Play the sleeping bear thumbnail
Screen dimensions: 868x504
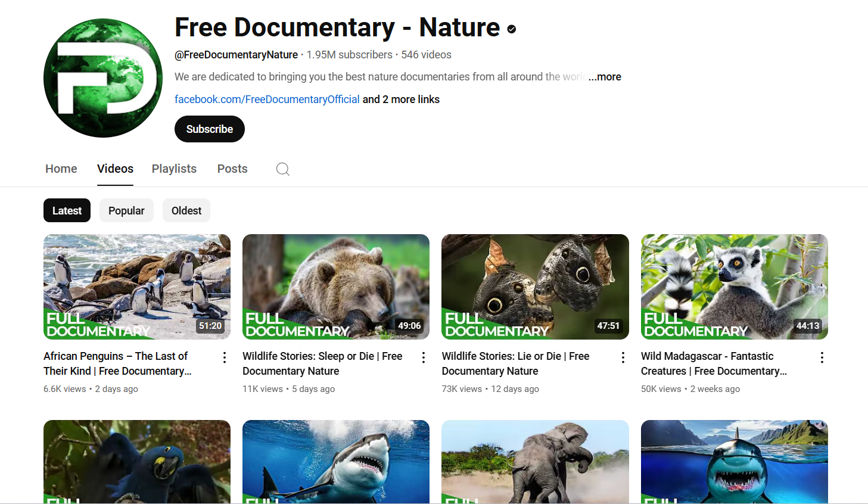coord(336,287)
